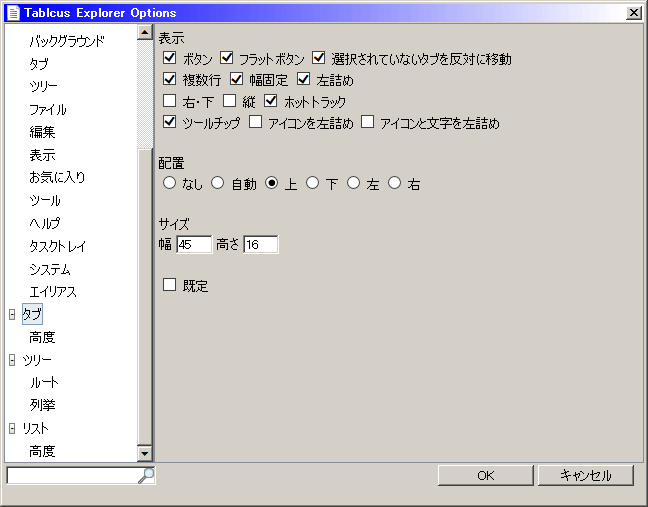Image resolution: width=648 pixels, height=507 pixels.
Task: Enable the 既定 checkbox
Action: pyautogui.click(x=170, y=285)
